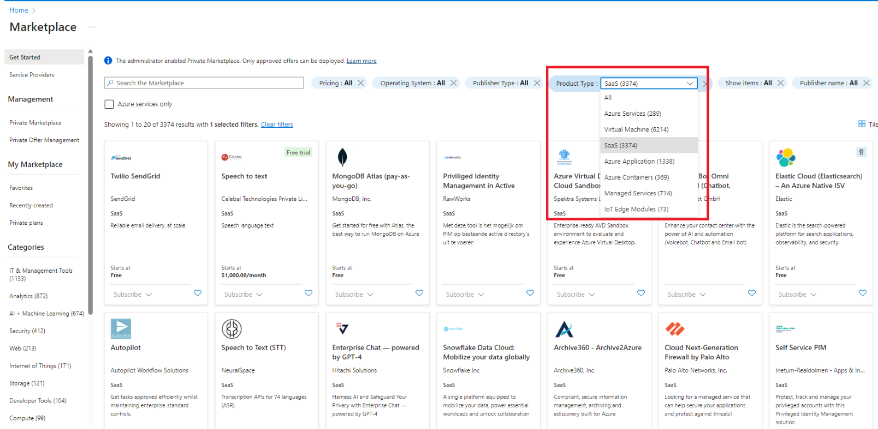Click the Clear filters link
The width and height of the screenshot is (878, 429).
coord(277,124)
